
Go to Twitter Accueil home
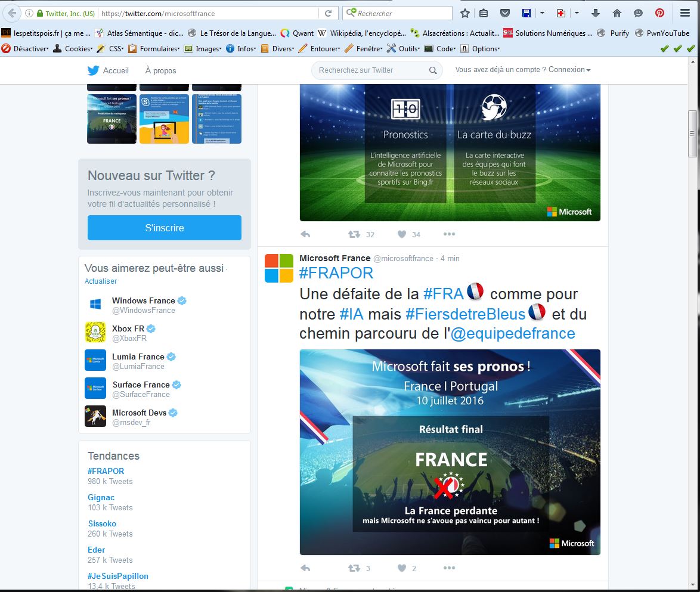click(x=108, y=70)
